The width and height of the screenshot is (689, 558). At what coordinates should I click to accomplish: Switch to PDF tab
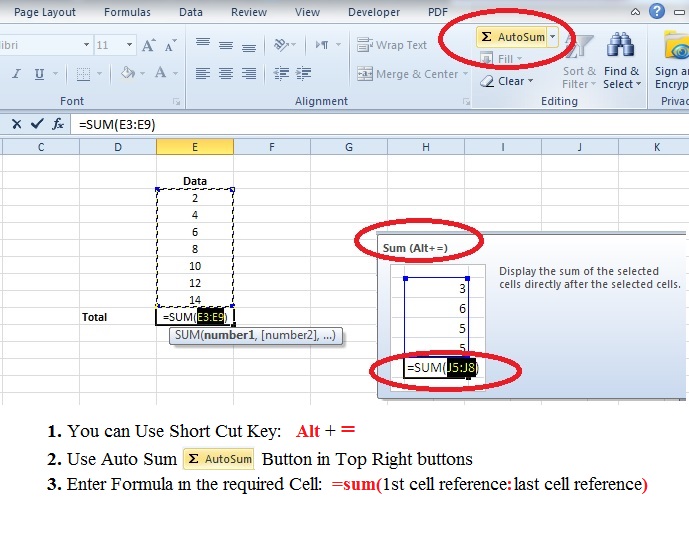438,12
